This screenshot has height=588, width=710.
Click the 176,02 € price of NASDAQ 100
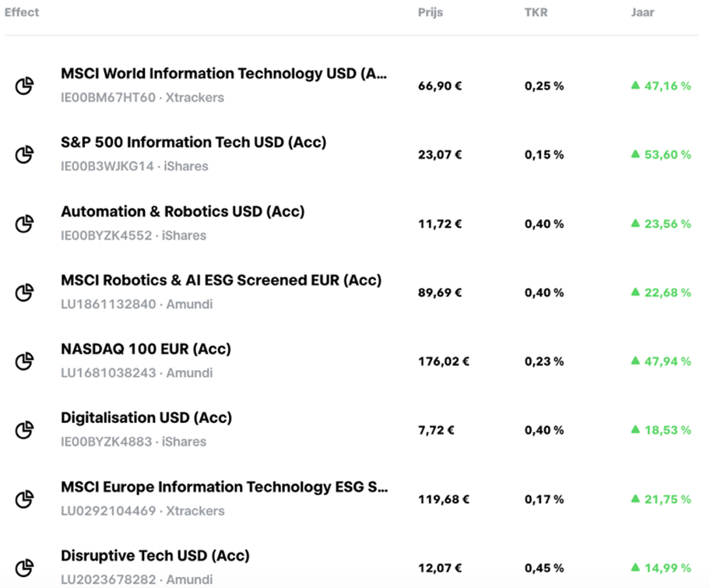point(443,362)
